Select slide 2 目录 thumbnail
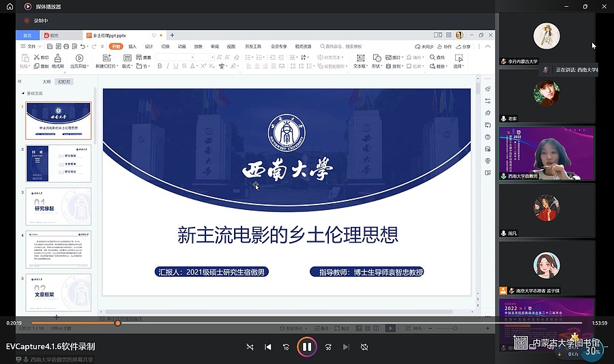The width and height of the screenshot is (614, 364). tap(59, 164)
